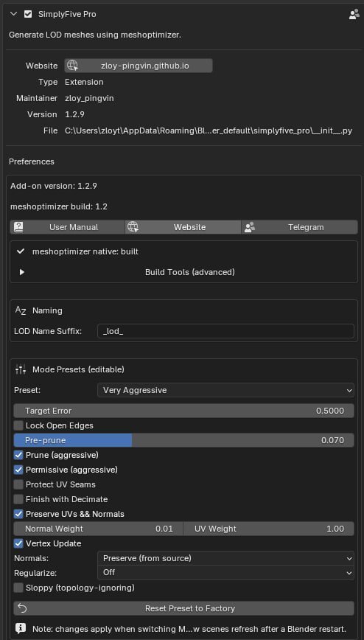
Task: Enable Finish with Decimate
Action: click(18, 499)
